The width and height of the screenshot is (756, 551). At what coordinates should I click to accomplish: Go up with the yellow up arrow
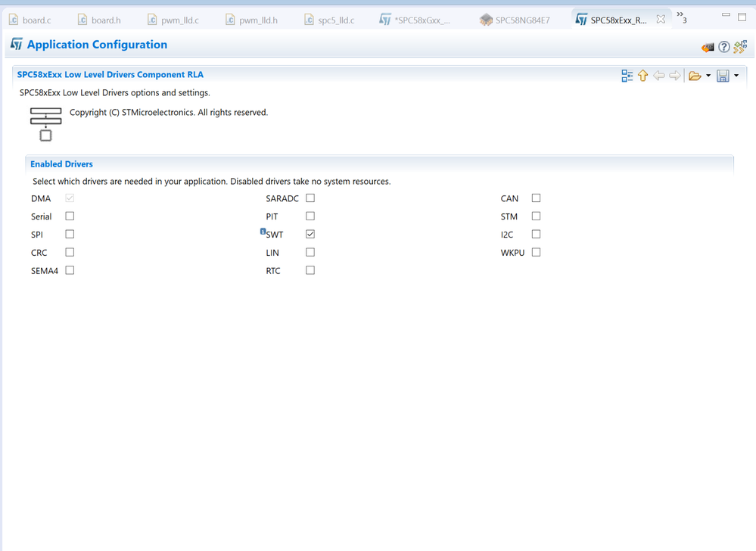642,76
